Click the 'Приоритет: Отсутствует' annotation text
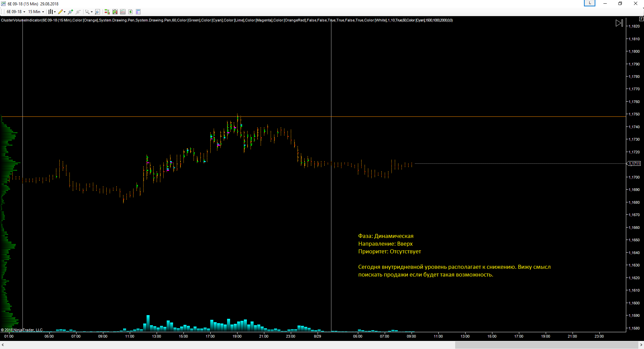 point(389,251)
